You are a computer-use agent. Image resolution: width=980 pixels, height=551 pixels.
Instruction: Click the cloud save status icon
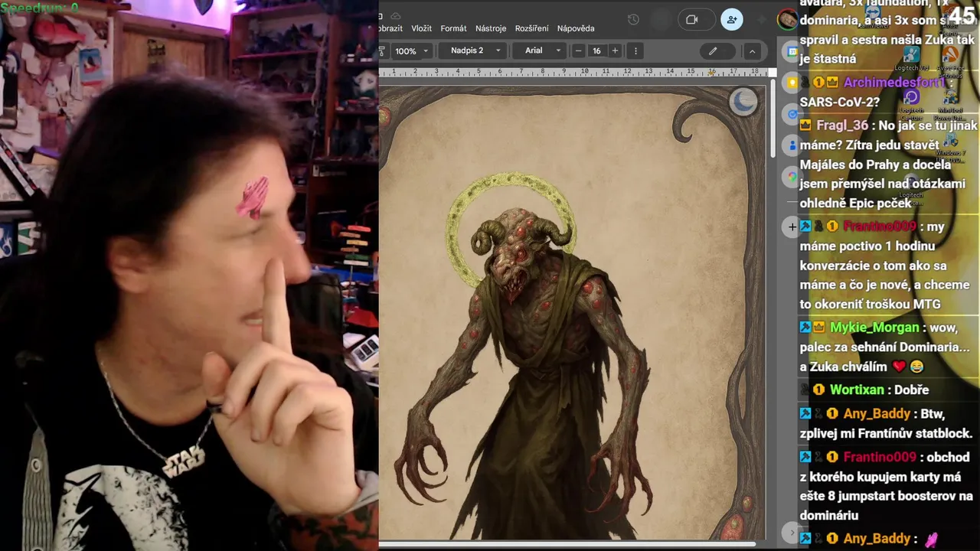click(395, 16)
